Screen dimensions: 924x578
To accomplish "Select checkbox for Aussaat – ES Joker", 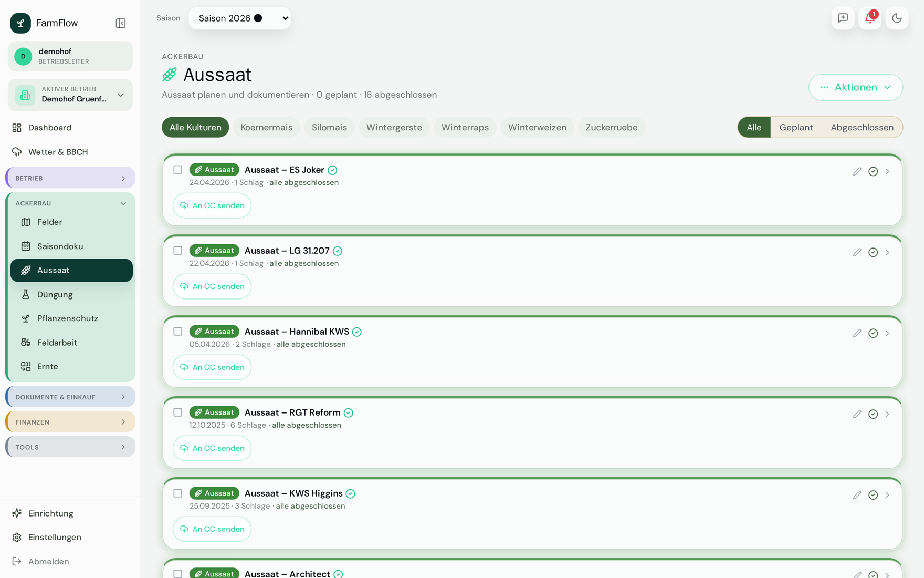I will coord(178,170).
